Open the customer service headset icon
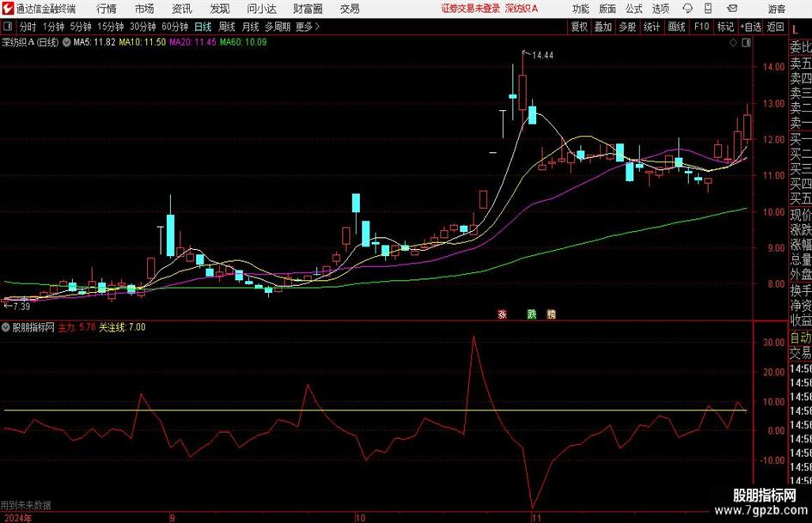This screenshot has height=523, width=812. pos(687,9)
